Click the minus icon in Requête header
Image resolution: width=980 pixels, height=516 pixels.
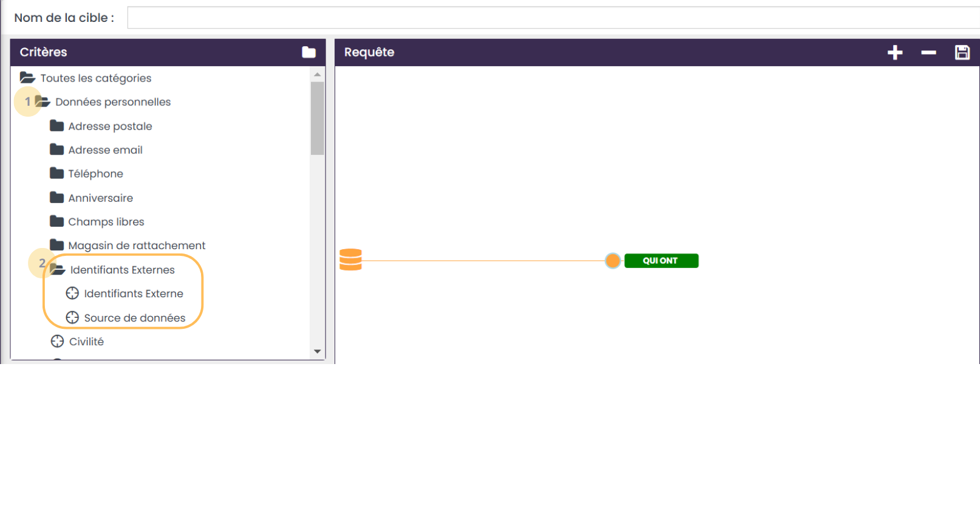tap(928, 53)
